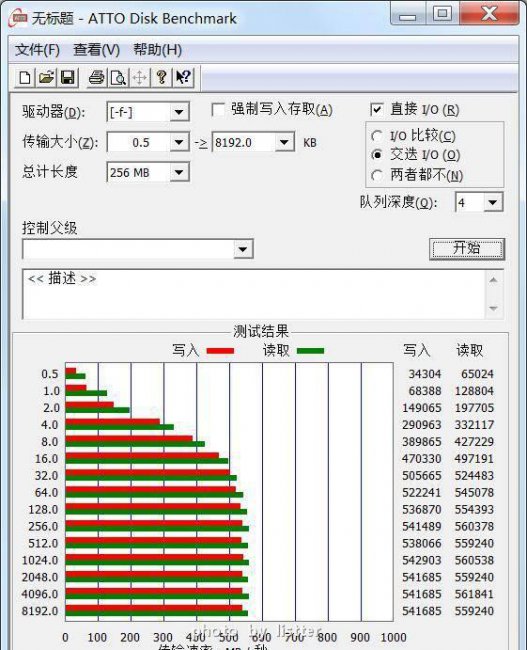The image size is (527, 650).
Task: Click the write value 542903
Action: [x=422, y=560]
